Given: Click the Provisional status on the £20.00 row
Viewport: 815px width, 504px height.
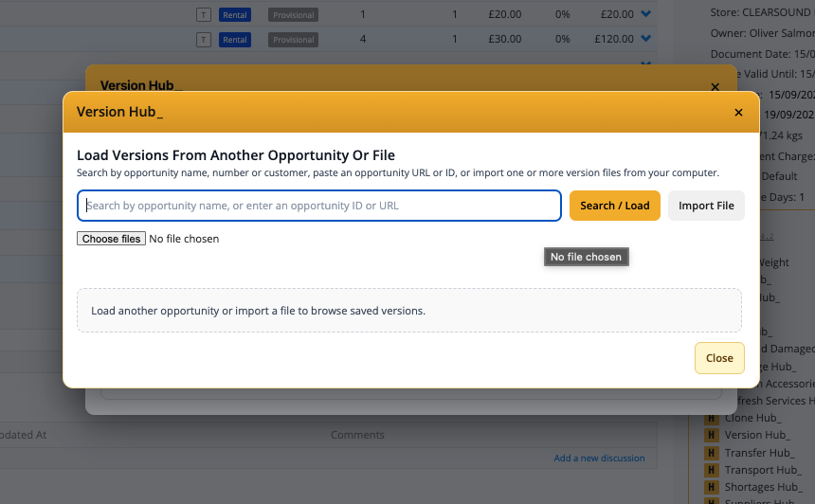Looking at the screenshot, I should pos(293,14).
